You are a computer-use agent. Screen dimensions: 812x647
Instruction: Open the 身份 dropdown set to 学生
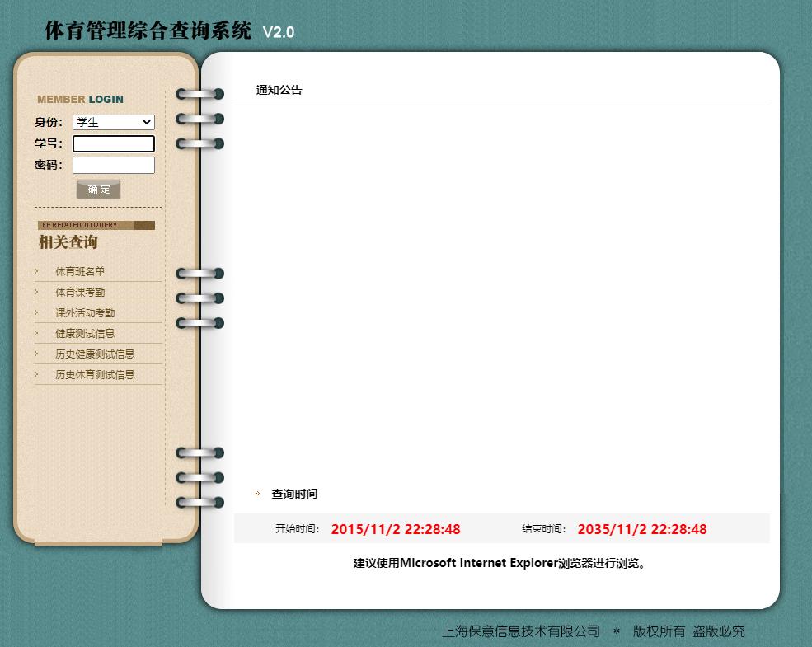pyautogui.click(x=114, y=122)
